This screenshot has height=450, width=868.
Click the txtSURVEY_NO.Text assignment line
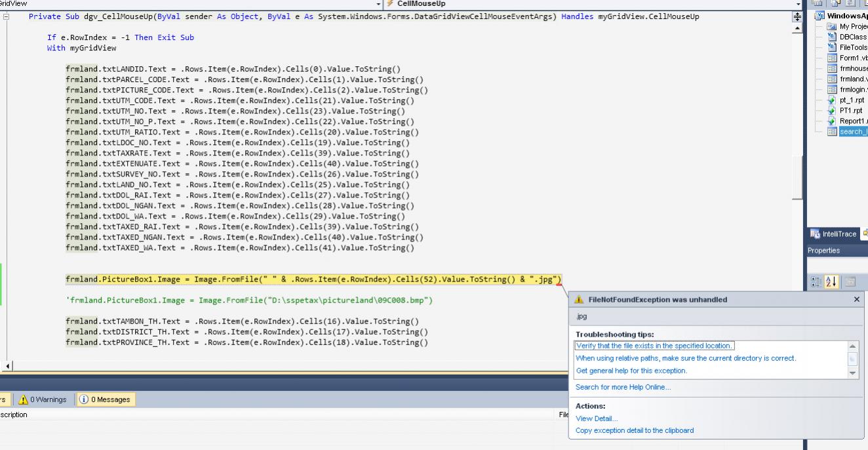pyautogui.click(x=243, y=174)
